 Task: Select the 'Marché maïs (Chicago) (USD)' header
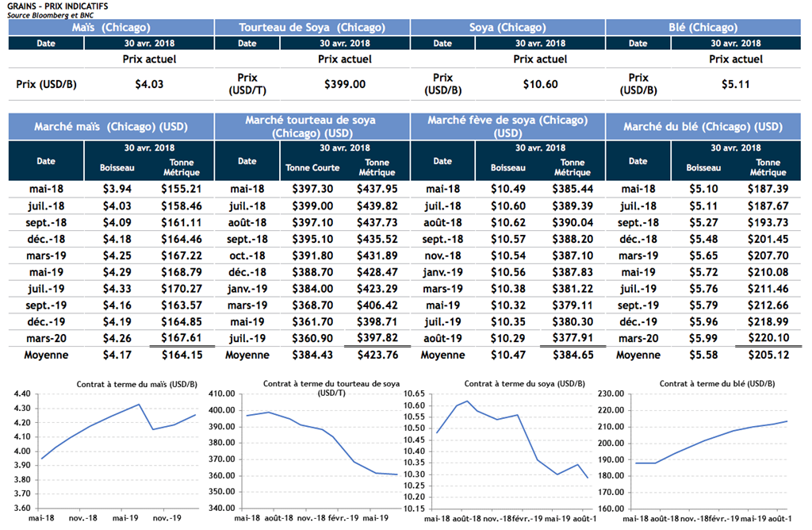coord(111,127)
